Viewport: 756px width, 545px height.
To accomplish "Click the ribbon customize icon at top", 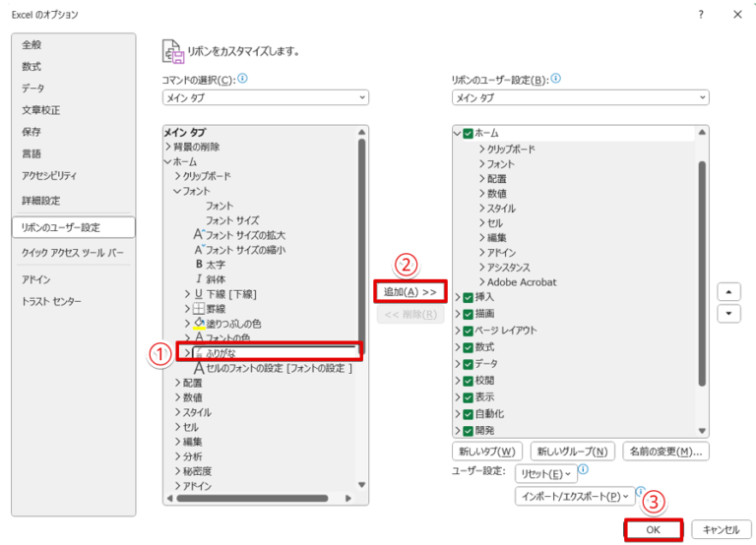I will pos(172,51).
